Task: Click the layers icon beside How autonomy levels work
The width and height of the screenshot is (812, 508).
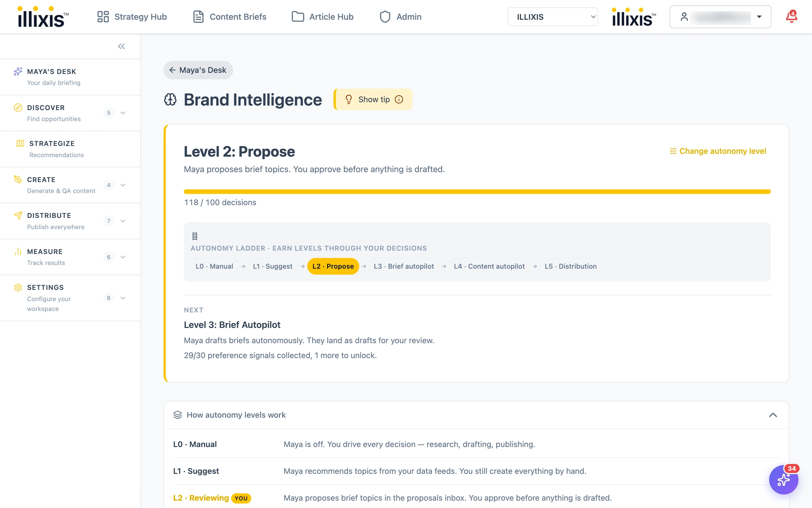Action: pyautogui.click(x=178, y=415)
